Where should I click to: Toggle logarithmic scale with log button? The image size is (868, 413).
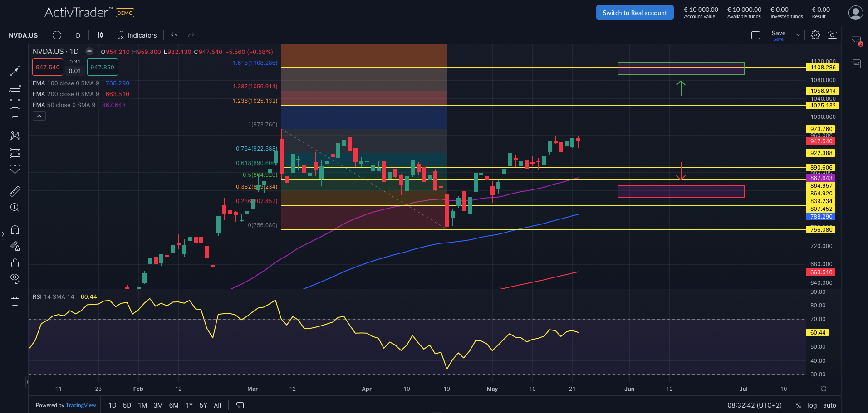[x=812, y=405]
